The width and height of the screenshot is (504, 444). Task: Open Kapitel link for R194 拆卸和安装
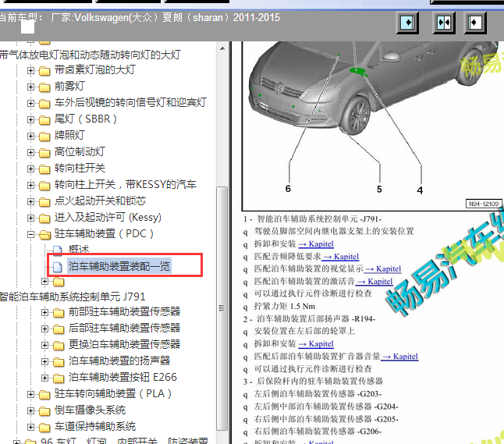tap(316, 344)
